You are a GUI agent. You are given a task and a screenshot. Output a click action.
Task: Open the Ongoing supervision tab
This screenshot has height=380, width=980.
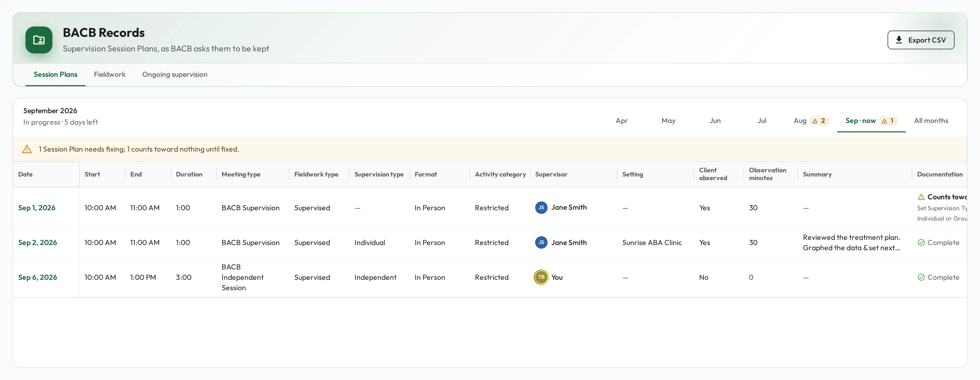(175, 74)
